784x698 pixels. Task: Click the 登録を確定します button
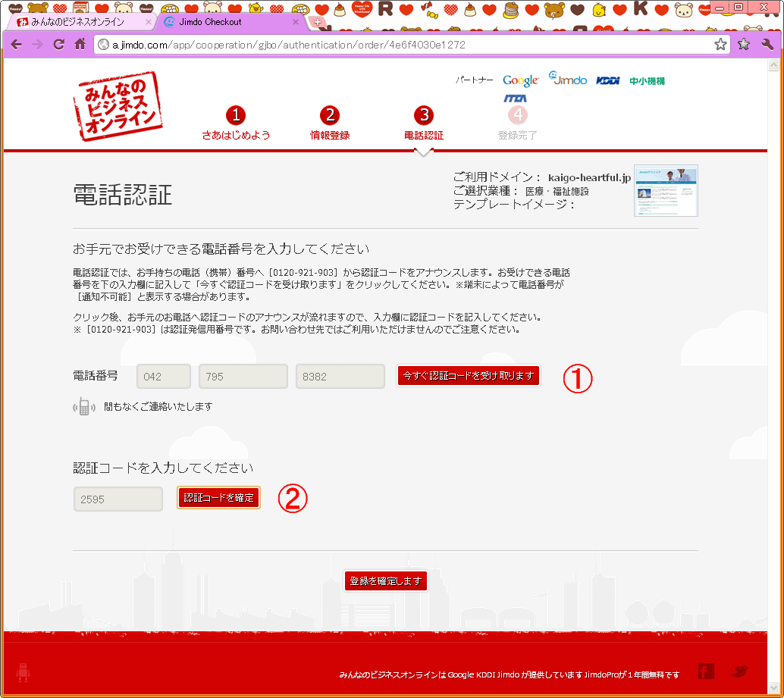coord(386,581)
